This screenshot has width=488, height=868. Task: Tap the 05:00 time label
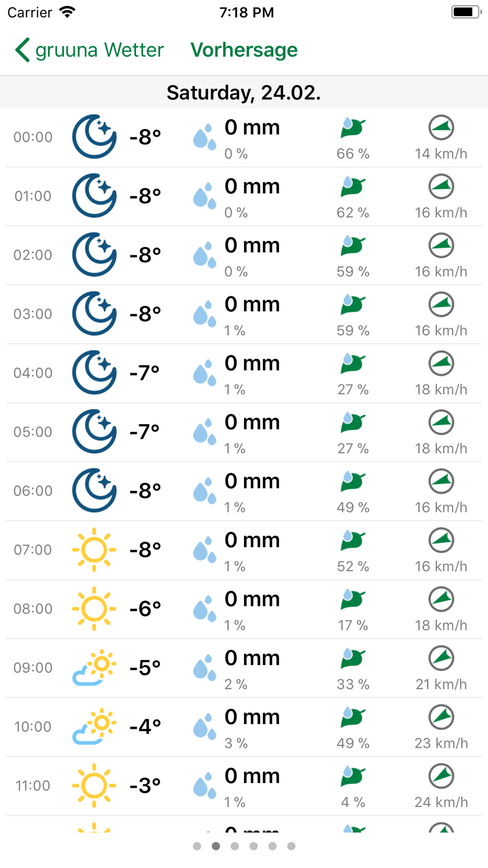[x=33, y=432]
